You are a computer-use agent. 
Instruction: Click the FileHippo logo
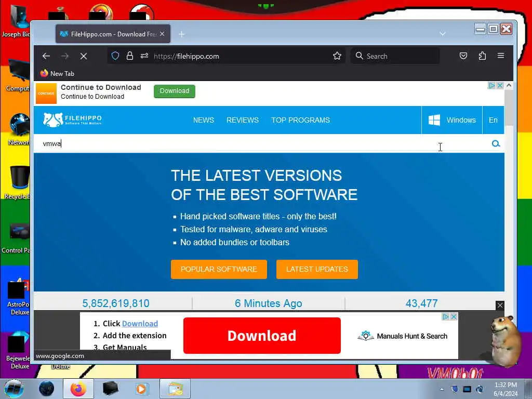click(x=72, y=120)
